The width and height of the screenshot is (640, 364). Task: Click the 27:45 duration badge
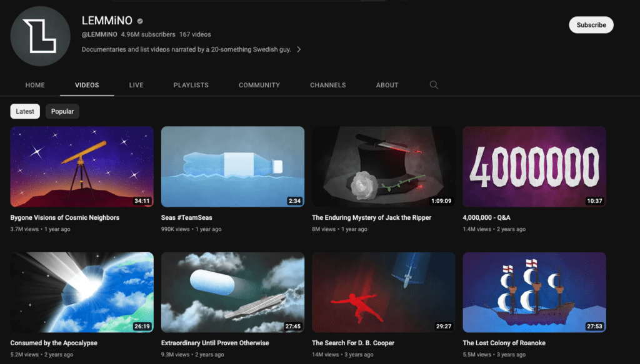[293, 327]
